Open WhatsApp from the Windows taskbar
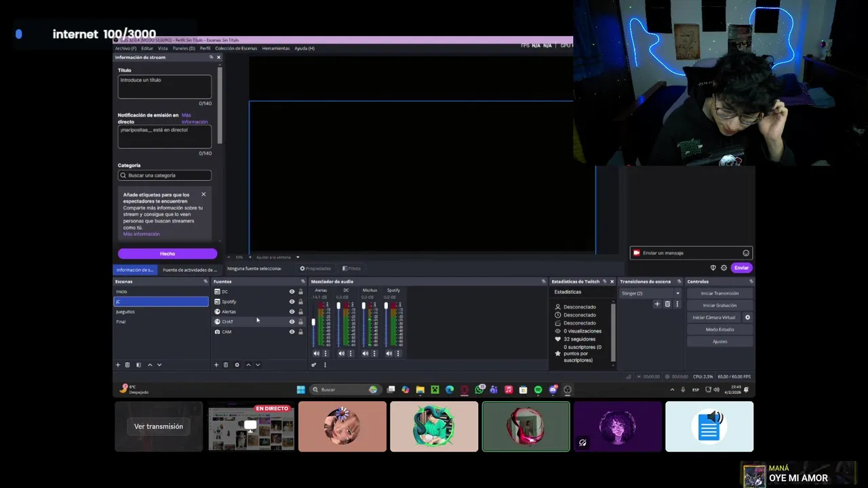Screen dimensions: 868x488 point(480,390)
